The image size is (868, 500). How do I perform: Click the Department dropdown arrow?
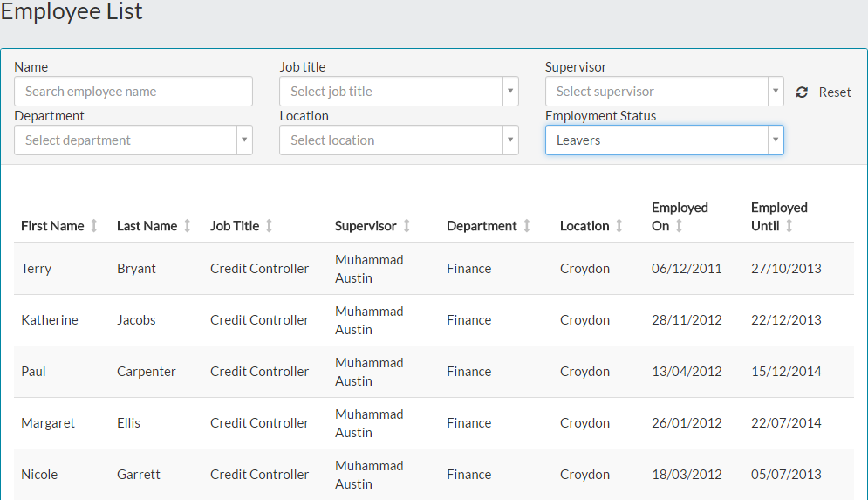(244, 140)
